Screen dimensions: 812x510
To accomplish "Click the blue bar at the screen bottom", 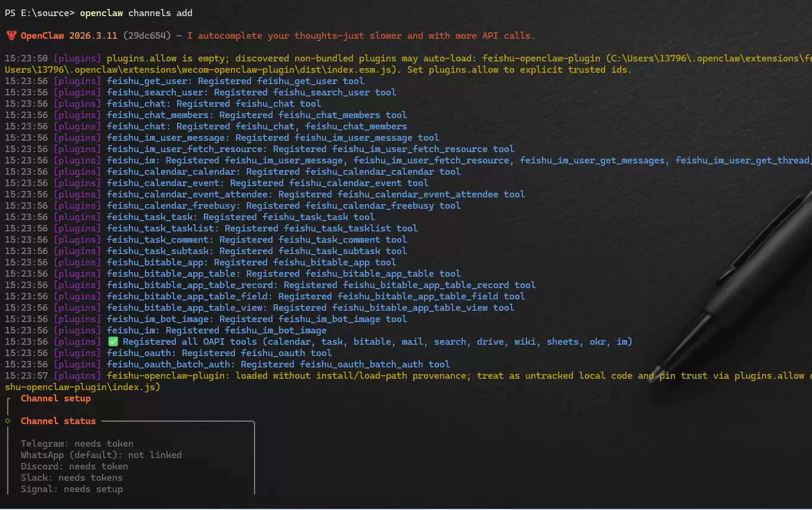I will 406,508.
